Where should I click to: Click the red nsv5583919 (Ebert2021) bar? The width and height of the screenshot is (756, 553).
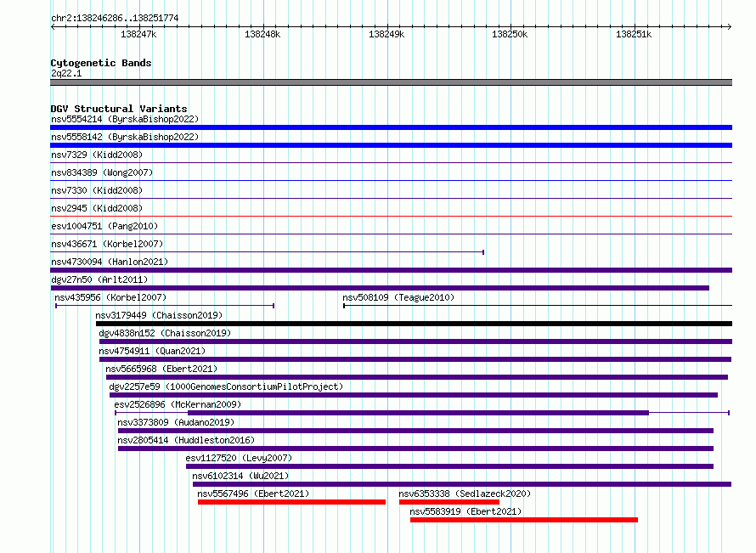point(524,520)
